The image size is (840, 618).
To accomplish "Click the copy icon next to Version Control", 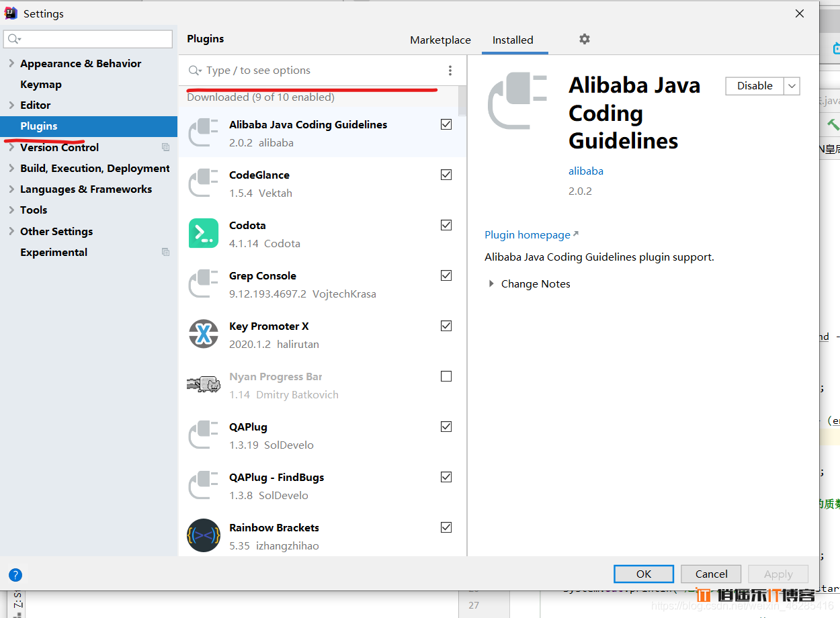I will tap(165, 147).
